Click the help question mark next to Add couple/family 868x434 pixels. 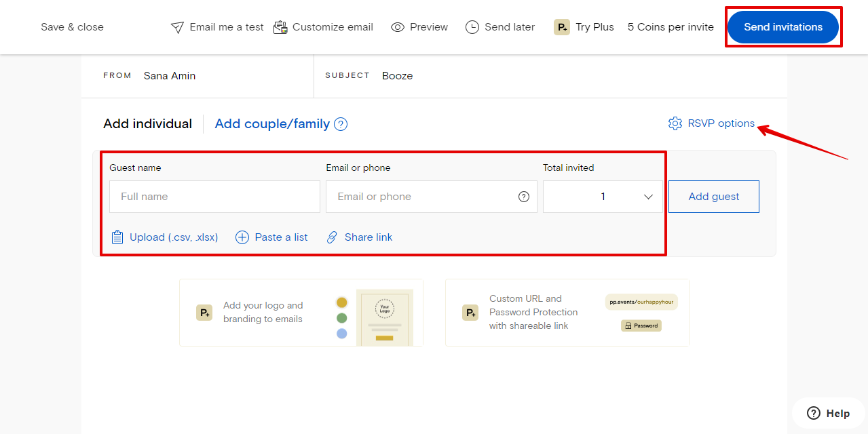pos(341,124)
